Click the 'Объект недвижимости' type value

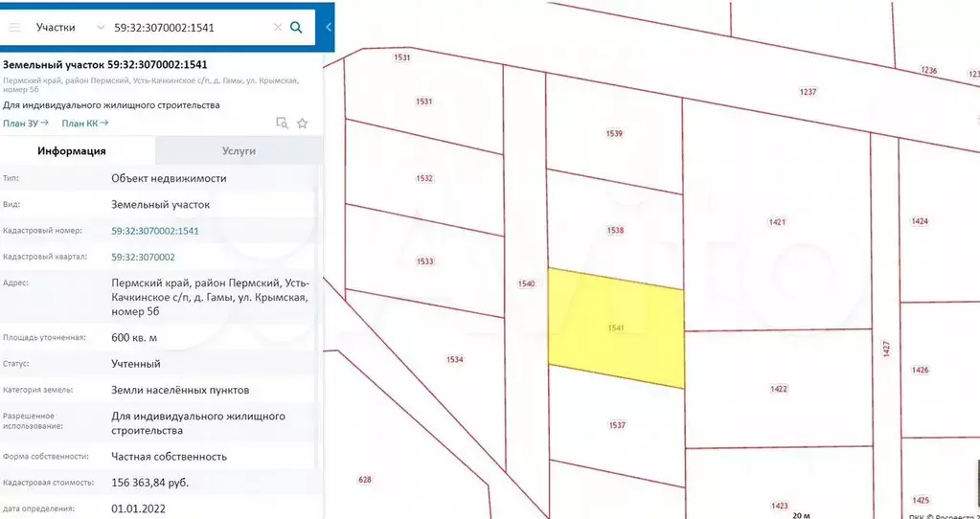[169, 179]
